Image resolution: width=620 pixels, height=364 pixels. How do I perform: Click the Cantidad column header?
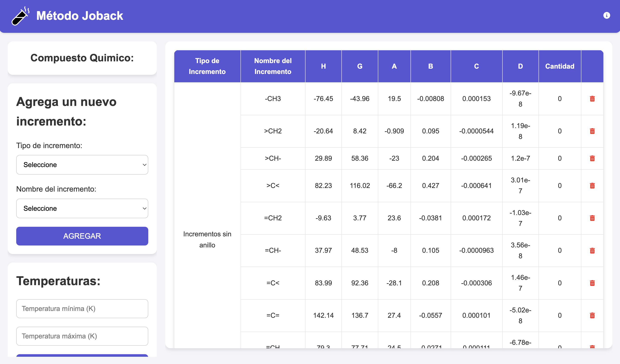[560, 66]
